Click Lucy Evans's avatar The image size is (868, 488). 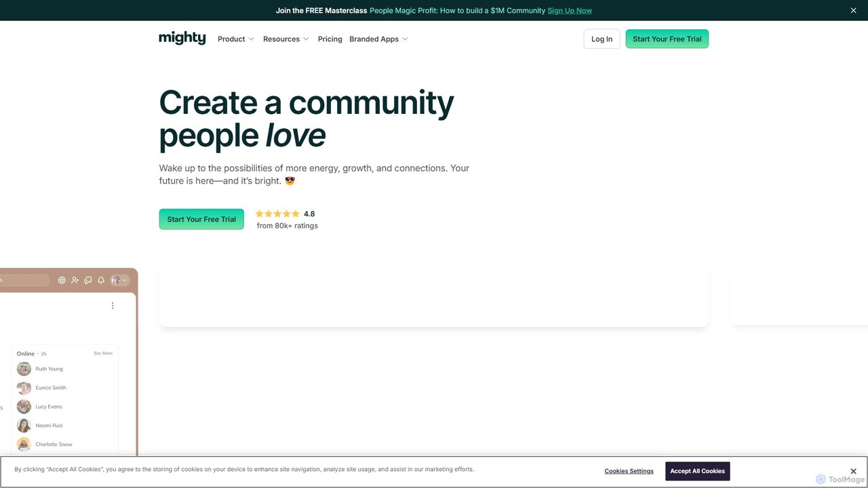click(24, 407)
